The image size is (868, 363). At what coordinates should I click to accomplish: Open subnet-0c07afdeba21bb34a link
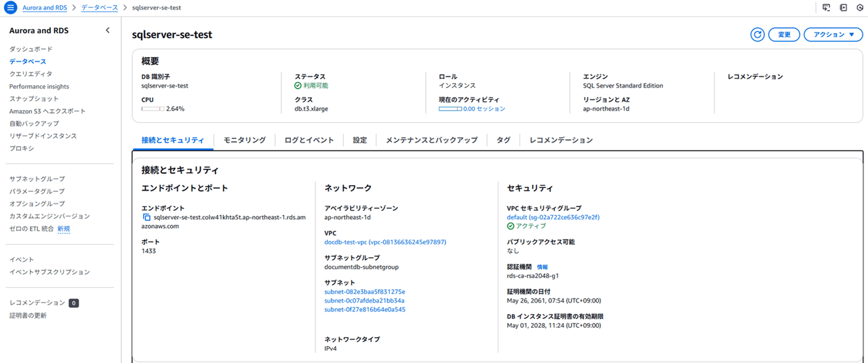tap(364, 301)
